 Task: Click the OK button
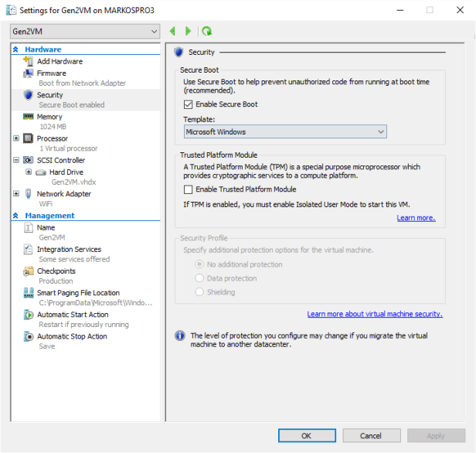306,436
